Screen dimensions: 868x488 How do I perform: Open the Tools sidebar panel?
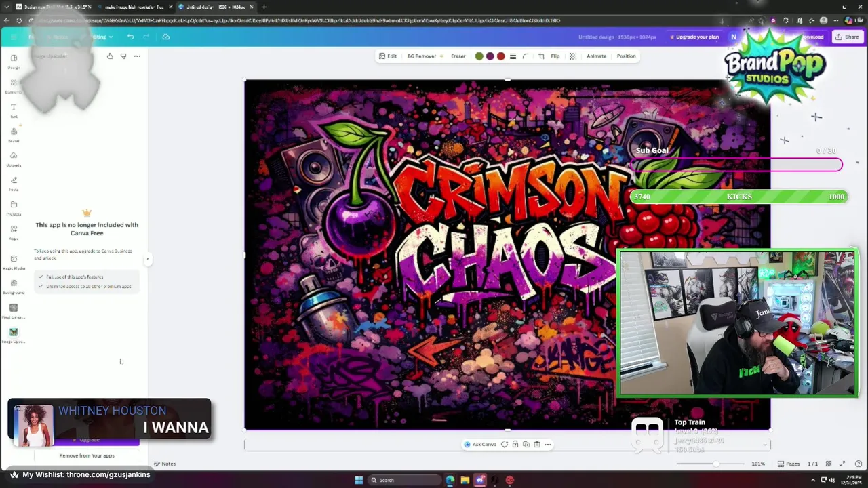pyautogui.click(x=14, y=184)
